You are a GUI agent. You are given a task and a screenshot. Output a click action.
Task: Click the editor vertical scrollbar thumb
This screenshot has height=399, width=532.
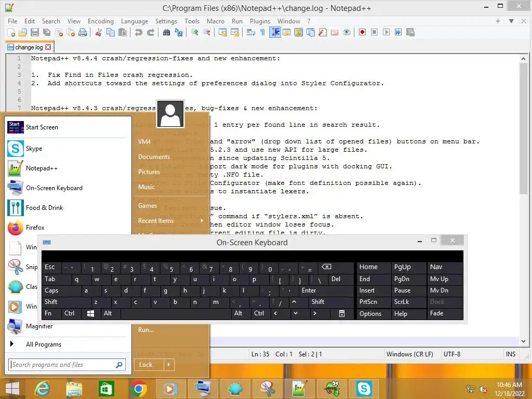(523, 129)
